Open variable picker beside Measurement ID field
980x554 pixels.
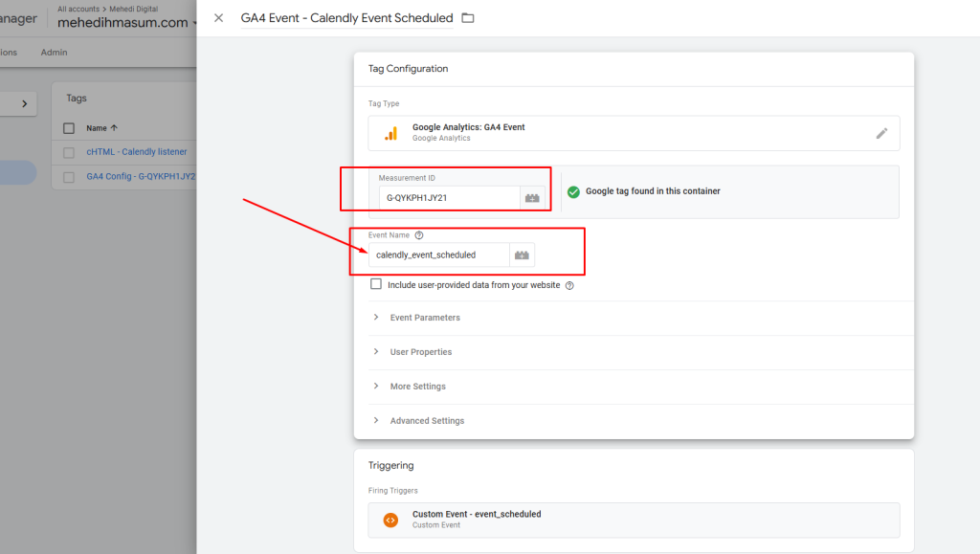(x=532, y=198)
